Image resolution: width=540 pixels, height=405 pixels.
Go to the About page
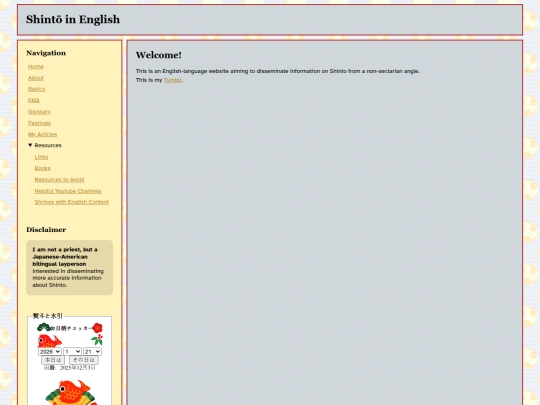coord(35,78)
